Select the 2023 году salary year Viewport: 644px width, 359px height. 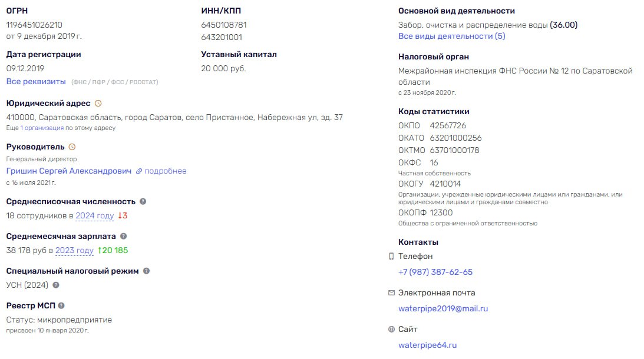[x=74, y=251]
